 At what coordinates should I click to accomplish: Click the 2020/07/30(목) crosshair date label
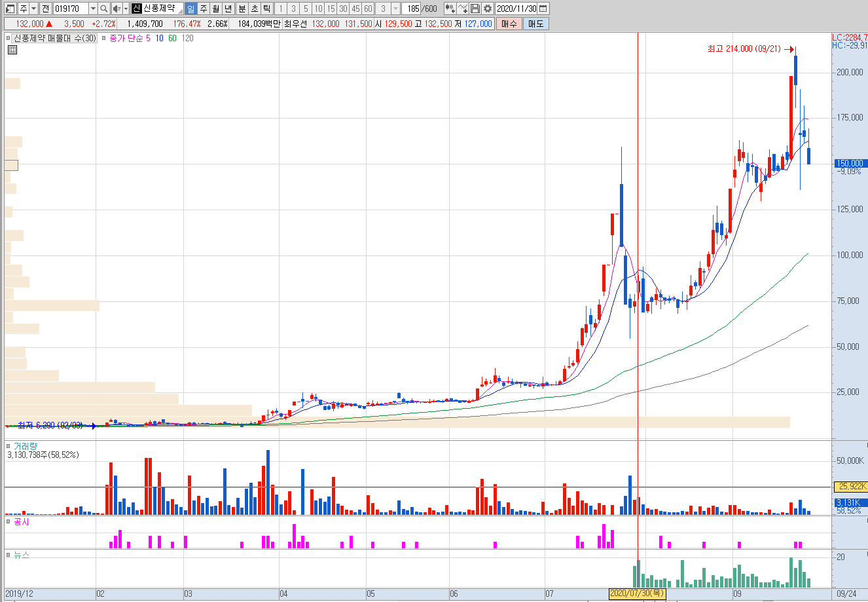[x=638, y=593]
